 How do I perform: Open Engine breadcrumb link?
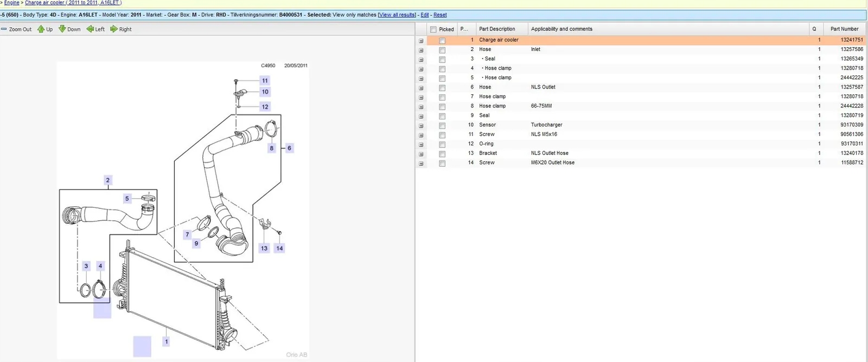[x=12, y=3]
